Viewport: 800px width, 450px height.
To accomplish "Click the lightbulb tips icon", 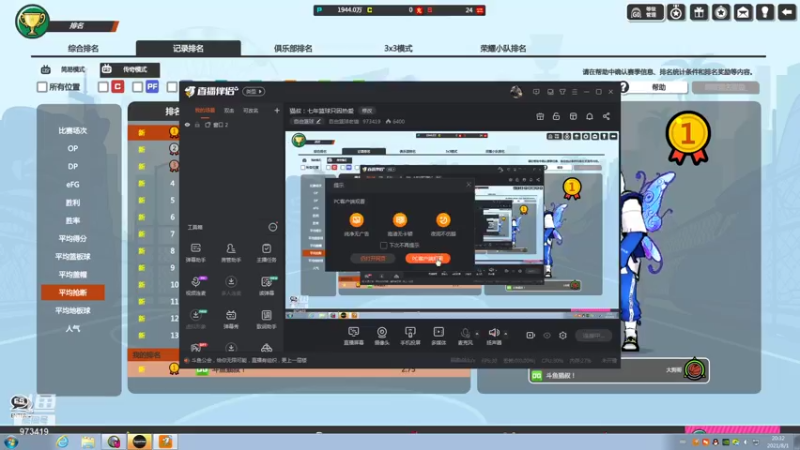I will pyautogui.click(x=765, y=12).
